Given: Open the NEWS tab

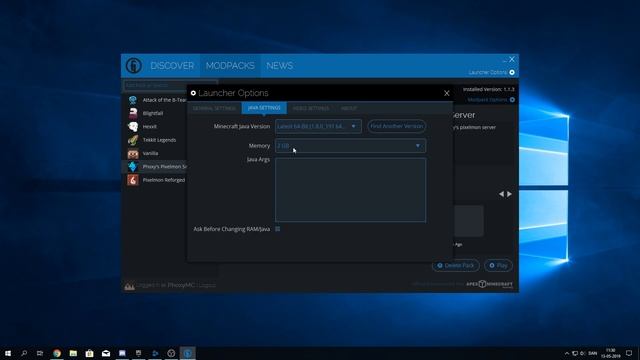Looking at the screenshot, I should coord(279,66).
